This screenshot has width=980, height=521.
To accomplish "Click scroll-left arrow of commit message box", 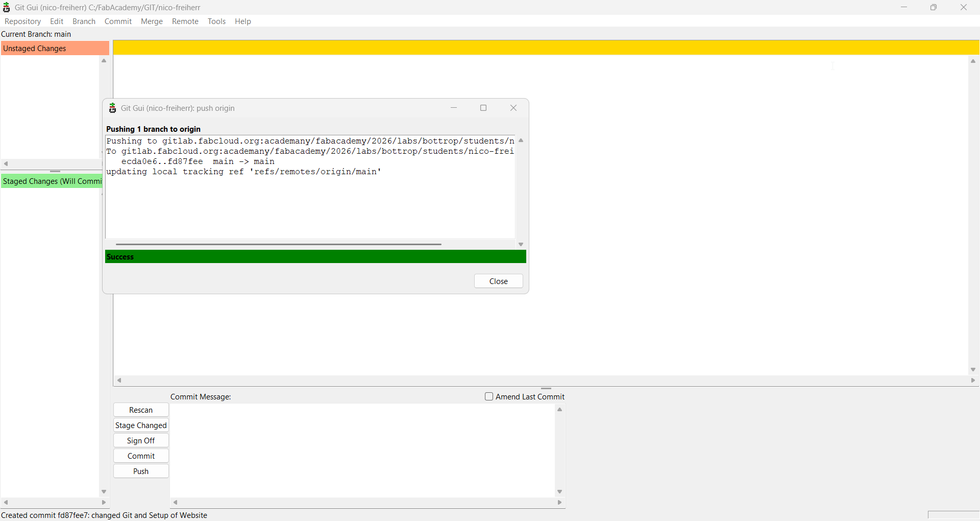I will (x=175, y=503).
